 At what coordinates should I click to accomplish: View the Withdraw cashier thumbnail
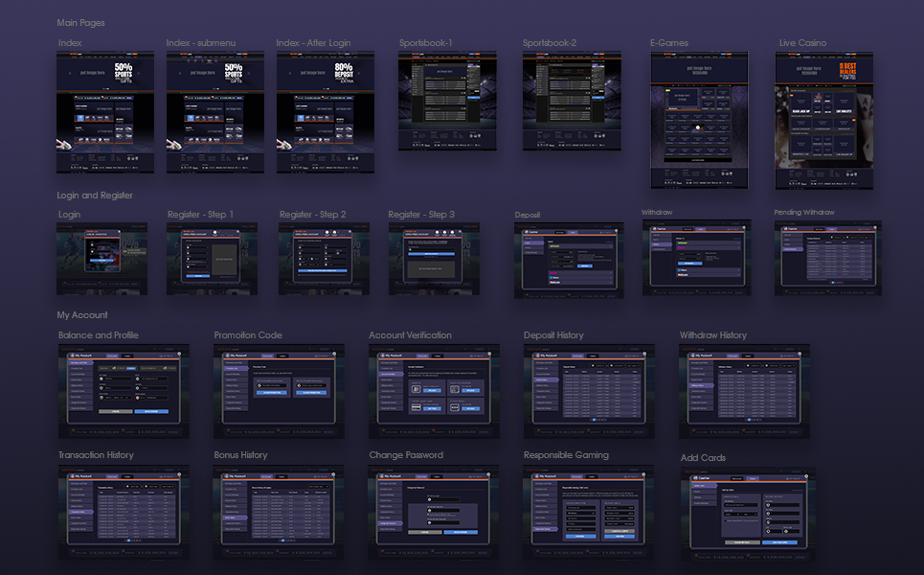click(696, 256)
